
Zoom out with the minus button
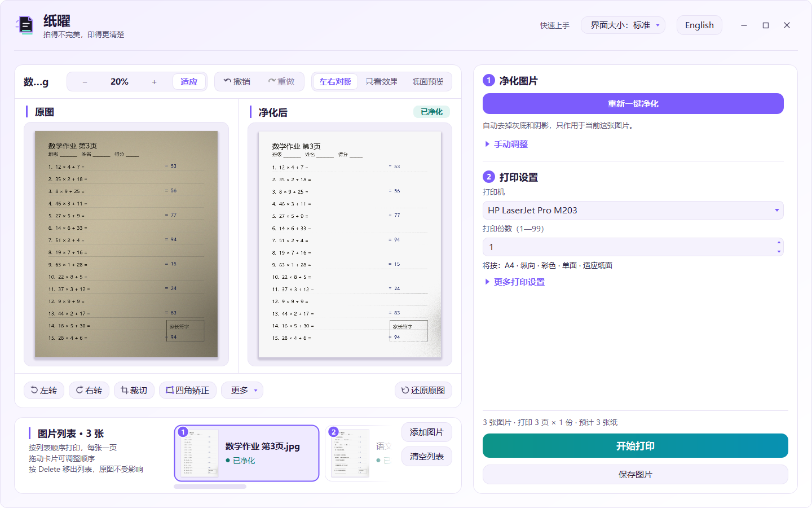[85, 82]
